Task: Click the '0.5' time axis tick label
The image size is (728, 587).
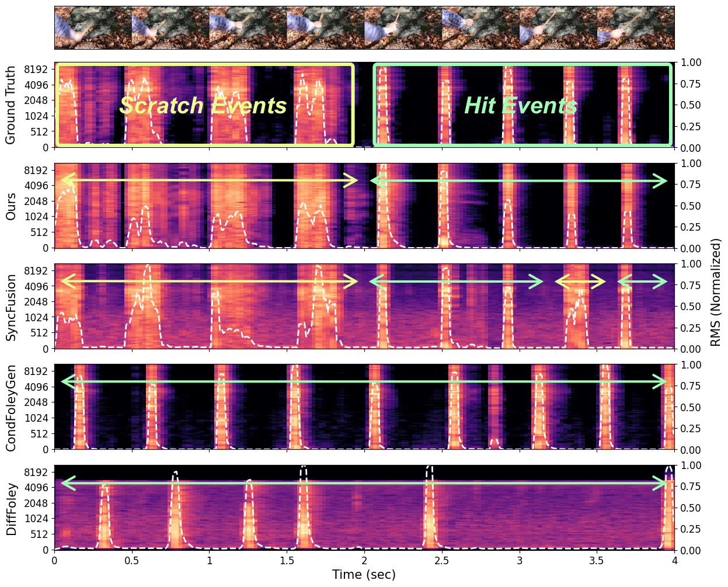Action: click(132, 560)
